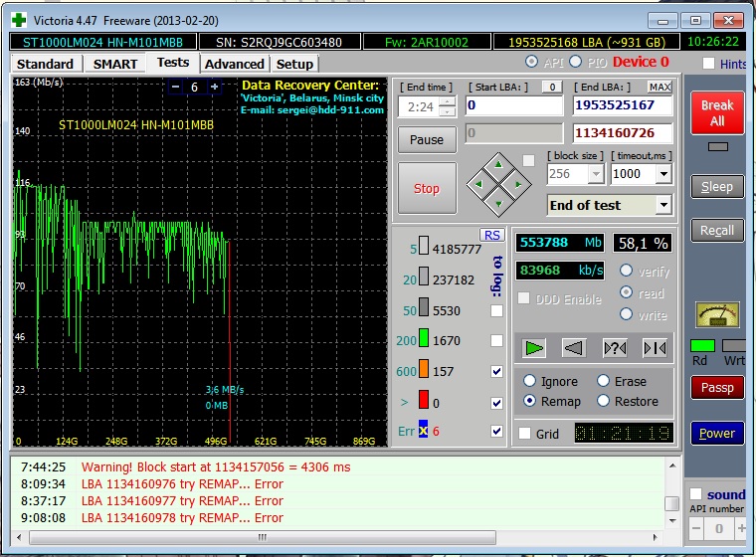756x557 pixels.
Task: Click the graph scale minus icon
Action: [x=175, y=88]
